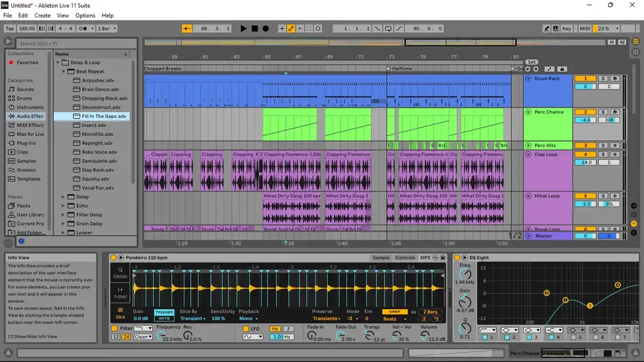Open the 1 Bar quantization dropdown

tap(107, 28)
